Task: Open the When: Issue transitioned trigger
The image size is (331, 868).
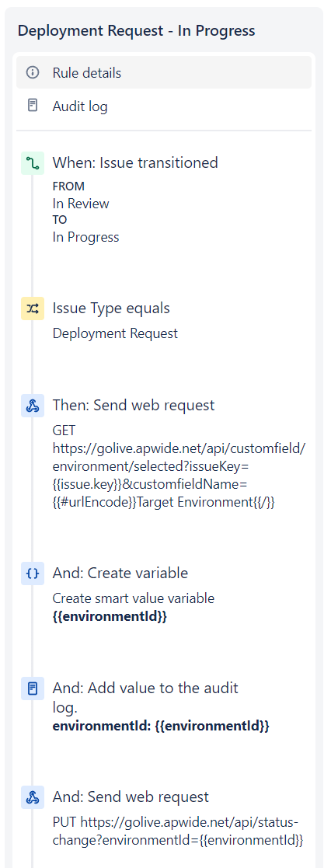Action: pyautogui.click(x=135, y=162)
